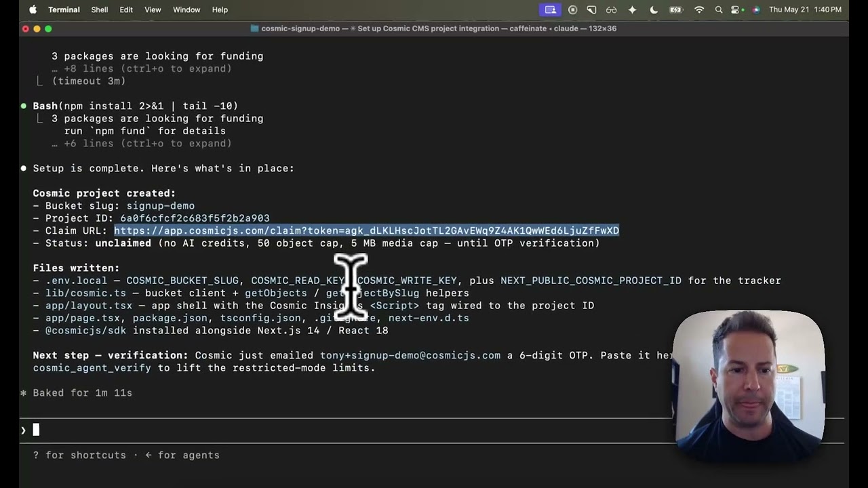Click the '← for agents' hint text

pyautogui.click(x=182, y=455)
